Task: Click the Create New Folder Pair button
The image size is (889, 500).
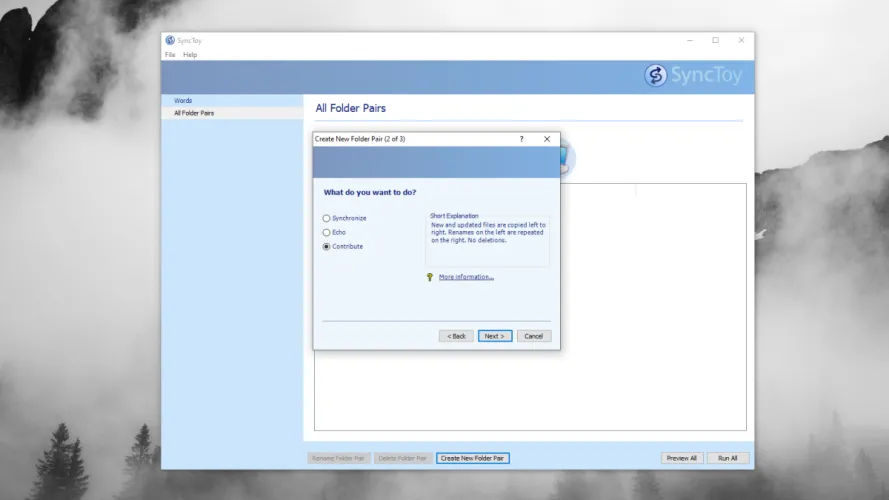Action: point(473,458)
